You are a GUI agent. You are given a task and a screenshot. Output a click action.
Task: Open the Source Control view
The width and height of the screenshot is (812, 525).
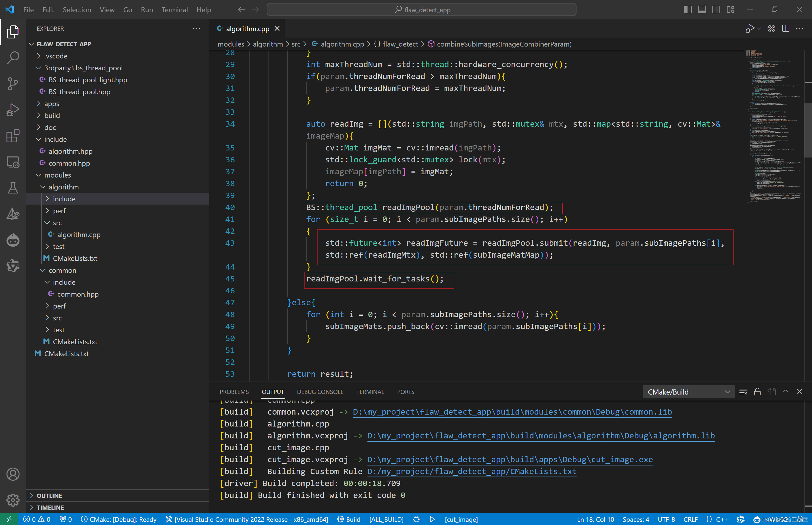13,84
